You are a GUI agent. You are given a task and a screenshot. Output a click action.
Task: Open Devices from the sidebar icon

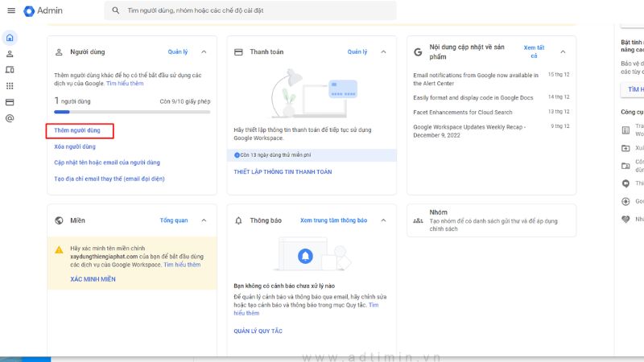pyautogui.click(x=10, y=70)
